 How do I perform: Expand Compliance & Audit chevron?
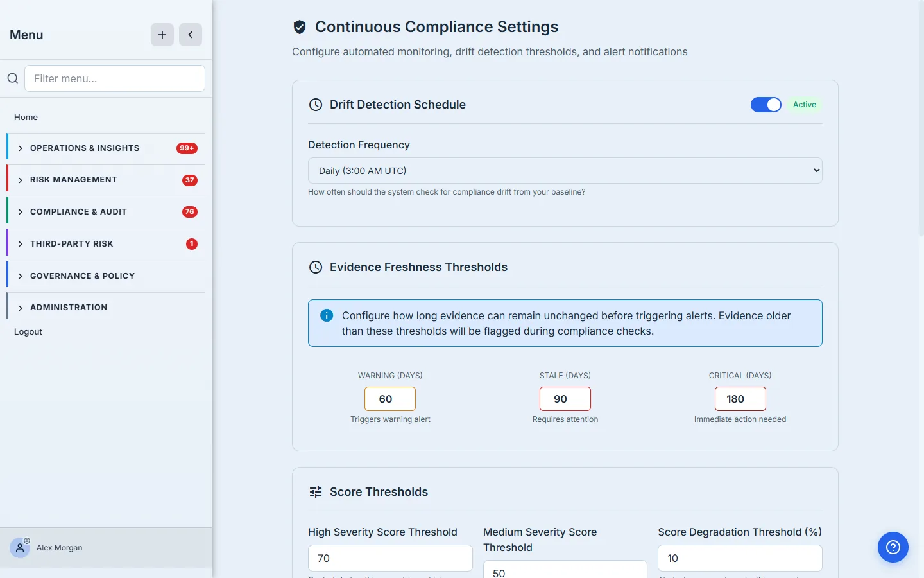click(21, 212)
